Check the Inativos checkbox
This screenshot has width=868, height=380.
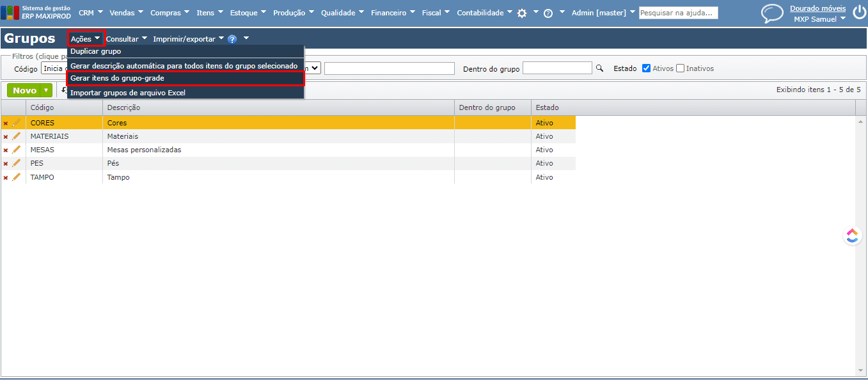click(680, 68)
